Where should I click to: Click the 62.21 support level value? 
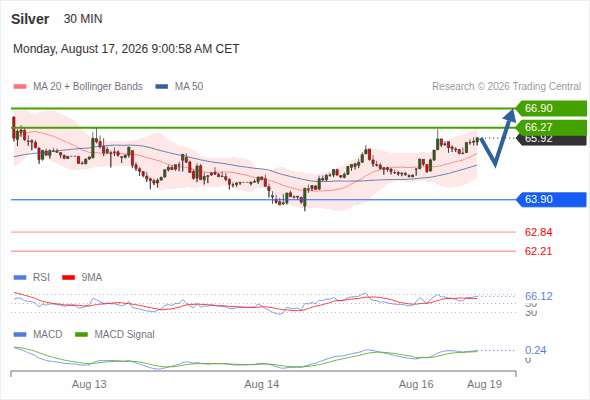pos(538,251)
